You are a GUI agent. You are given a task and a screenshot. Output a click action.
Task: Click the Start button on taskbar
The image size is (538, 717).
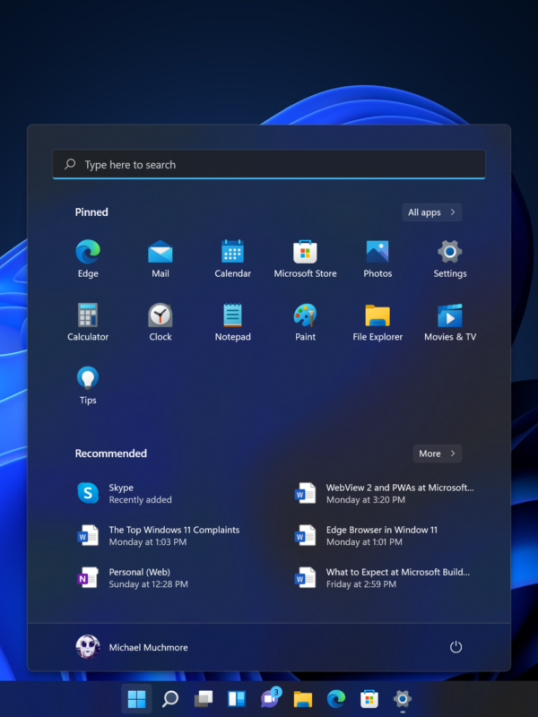137,699
